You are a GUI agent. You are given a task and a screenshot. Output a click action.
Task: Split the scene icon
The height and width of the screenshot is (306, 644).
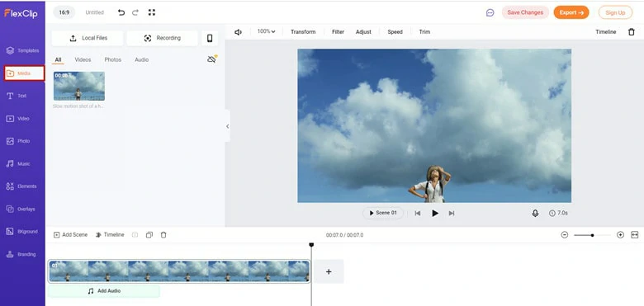coord(135,235)
